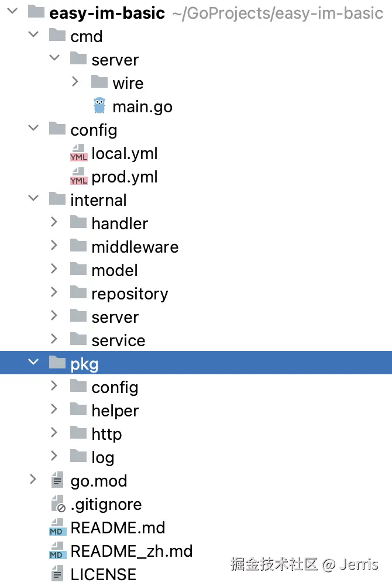Collapse the easy-im-basic project root
The width and height of the screenshot is (392, 586).
coord(13,12)
